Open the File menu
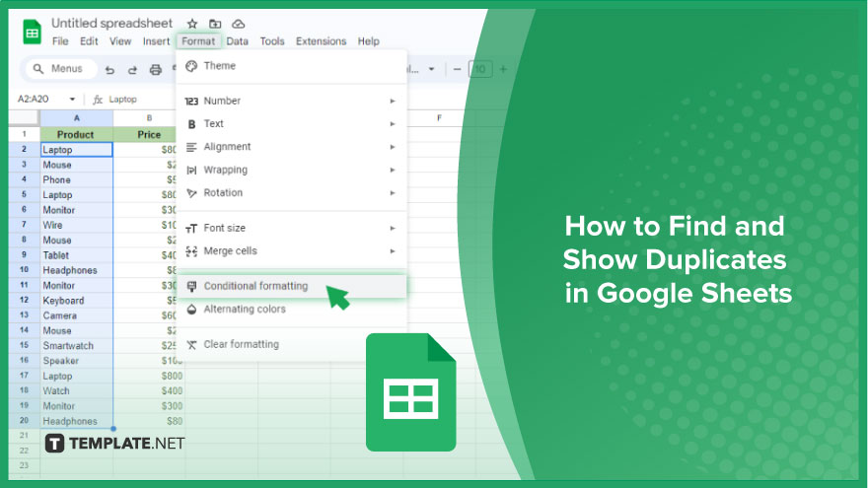Screen dimensions: 868x488 (60, 41)
